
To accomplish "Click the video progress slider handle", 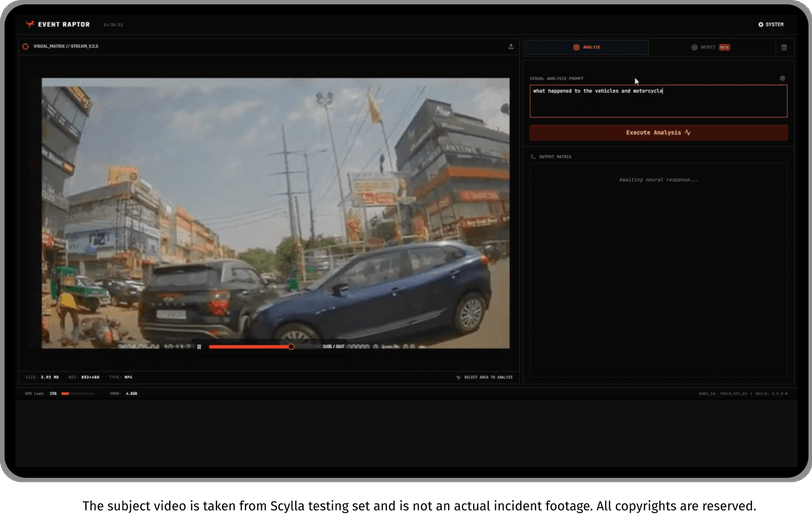I will click(x=291, y=347).
